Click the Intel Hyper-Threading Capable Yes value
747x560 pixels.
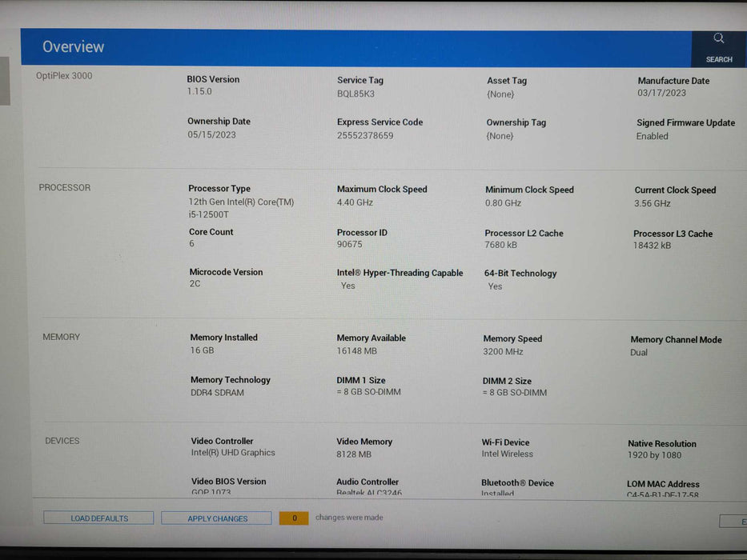[x=347, y=286]
